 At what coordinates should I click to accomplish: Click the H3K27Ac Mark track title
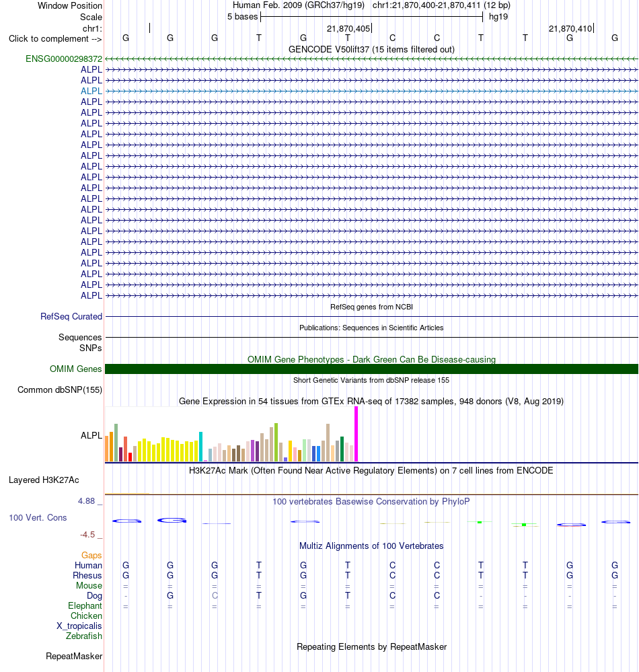click(x=371, y=471)
